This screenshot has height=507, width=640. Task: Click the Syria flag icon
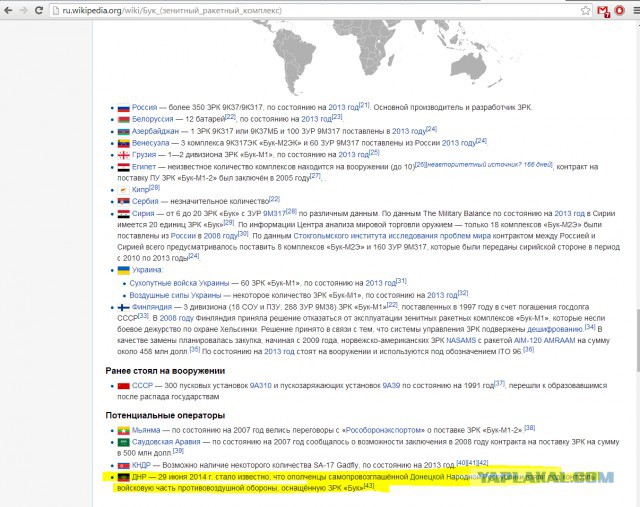(x=123, y=214)
